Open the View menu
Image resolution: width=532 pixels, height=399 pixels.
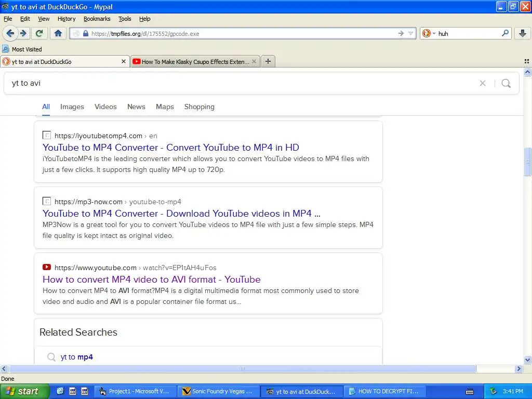(x=44, y=19)
